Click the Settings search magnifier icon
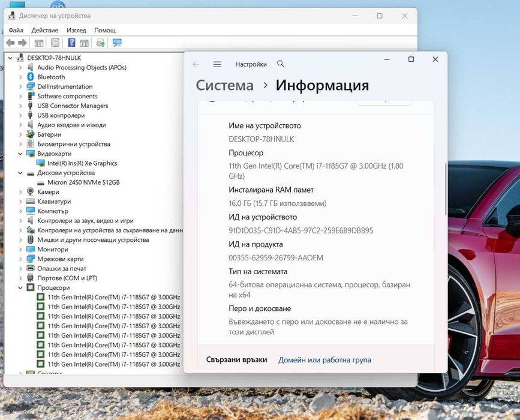Screen dimensions: 520x420 click(x=281, y=64)
